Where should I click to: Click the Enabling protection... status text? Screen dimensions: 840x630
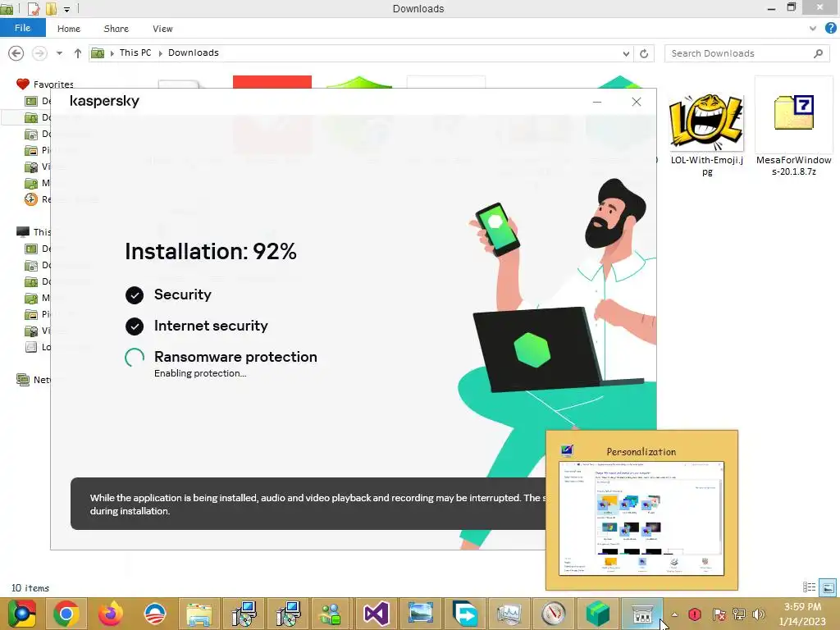(x=200, y=373)
